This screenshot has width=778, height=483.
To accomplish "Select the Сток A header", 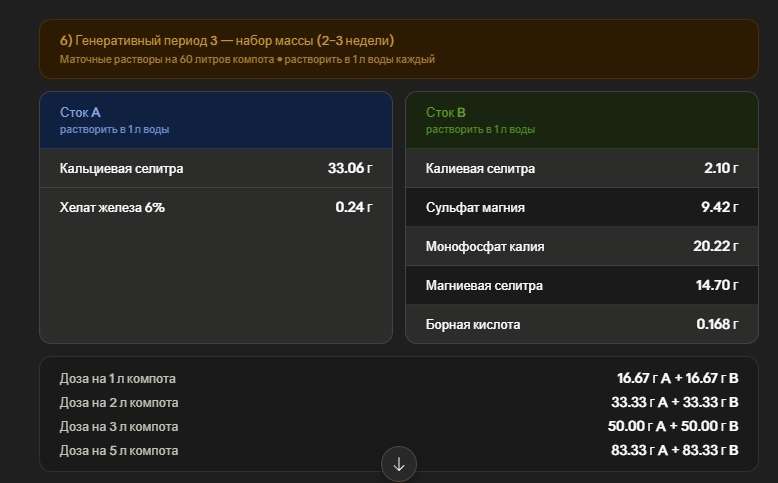I will [216, 120].
